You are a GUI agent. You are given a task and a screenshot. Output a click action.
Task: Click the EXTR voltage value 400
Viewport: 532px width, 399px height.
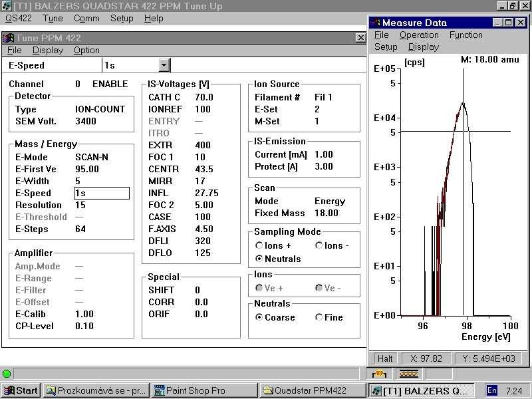click(x=203, y=145)
